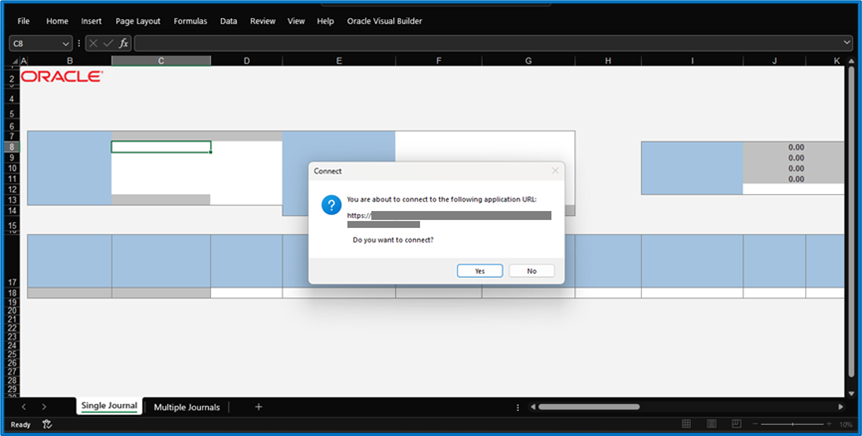This screenshot has width=862, height=436.
Task: Open the Help ribbon tab
Action: (325, 21)
